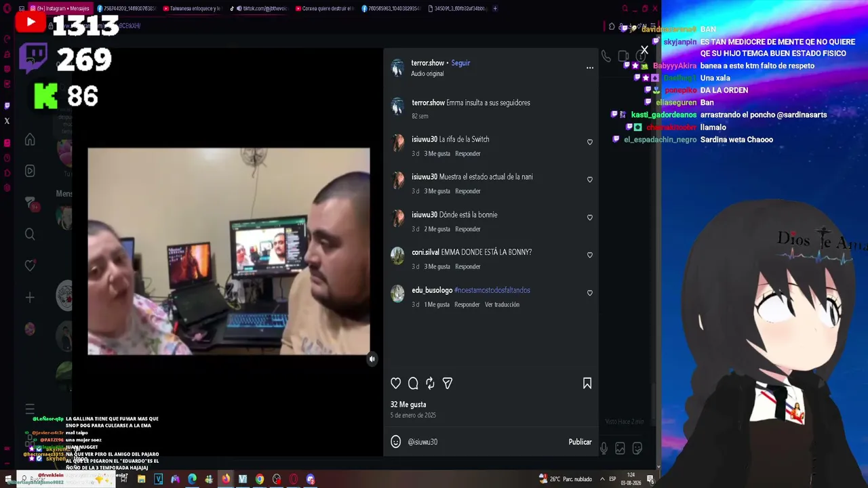Open notifications heart in Instagram sidebar
The height and width of the screenshot is (488, 868).
coord(30,266)
